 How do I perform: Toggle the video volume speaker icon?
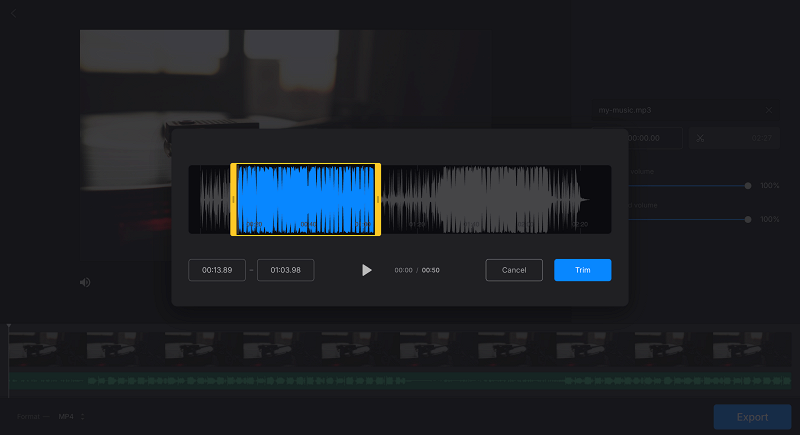pos(85,282)
